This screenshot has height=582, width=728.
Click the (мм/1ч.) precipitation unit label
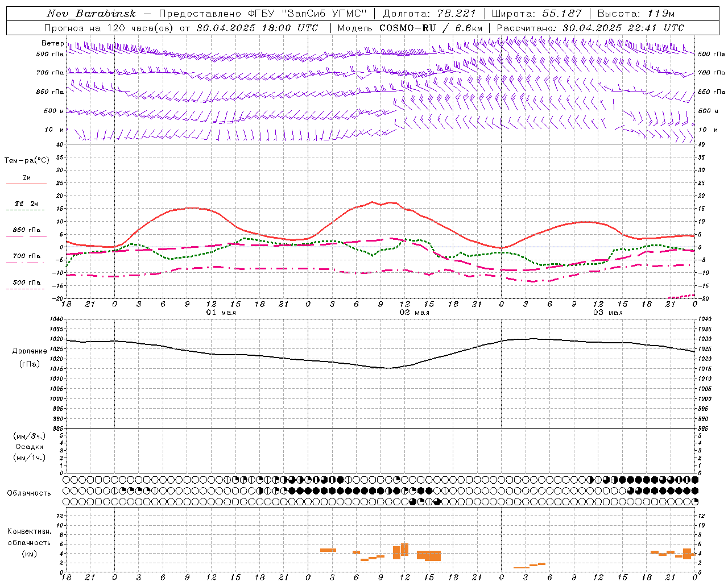coord(30,458)
